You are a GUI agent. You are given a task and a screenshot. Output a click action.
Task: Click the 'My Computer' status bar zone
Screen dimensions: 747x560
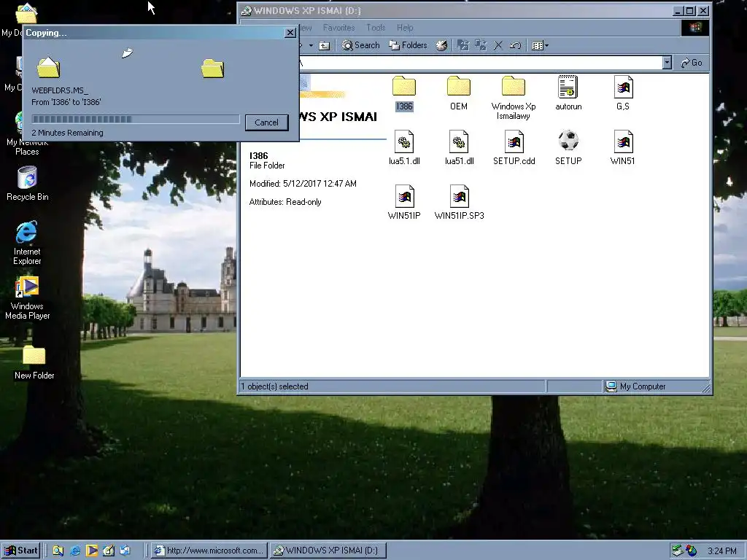(656, 386)
